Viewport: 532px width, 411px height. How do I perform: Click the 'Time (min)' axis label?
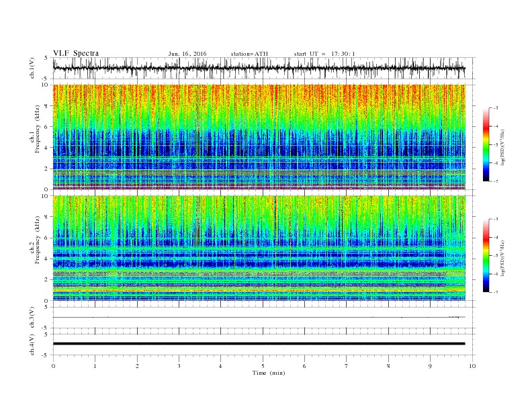269,373
